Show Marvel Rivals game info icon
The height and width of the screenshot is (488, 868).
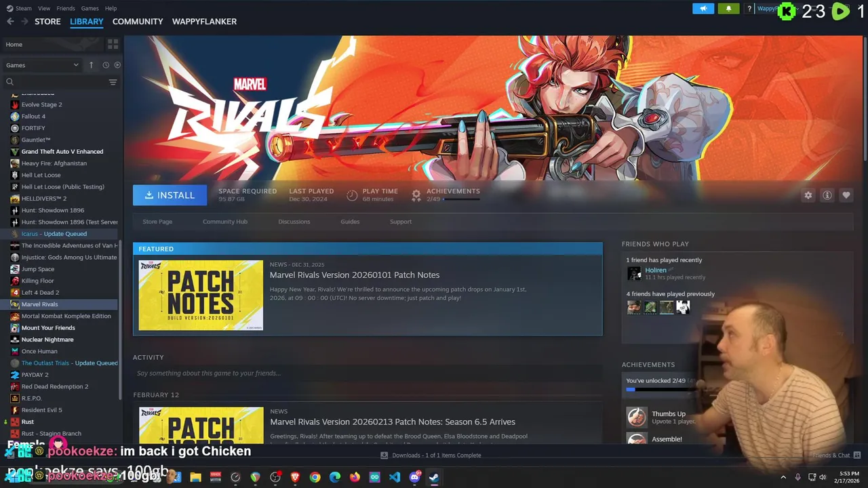click(x=827, y=195)
